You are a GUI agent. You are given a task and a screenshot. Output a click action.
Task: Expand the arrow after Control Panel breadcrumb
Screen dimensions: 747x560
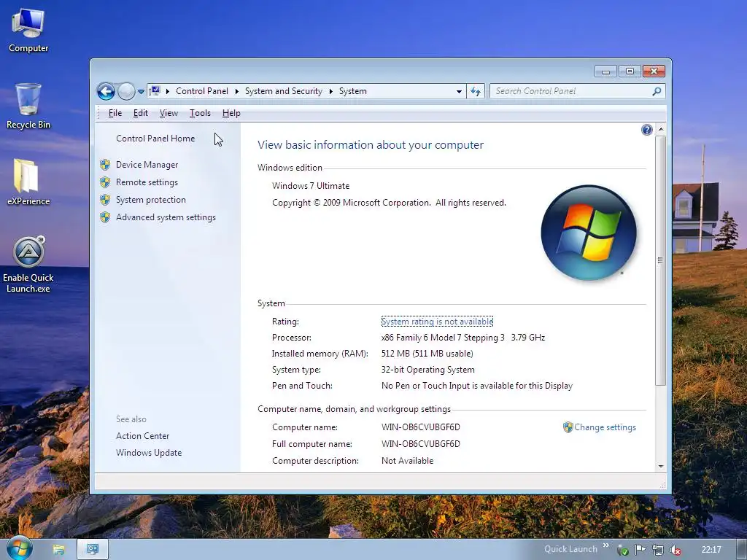pyautogui.click(x=237, y=91)
